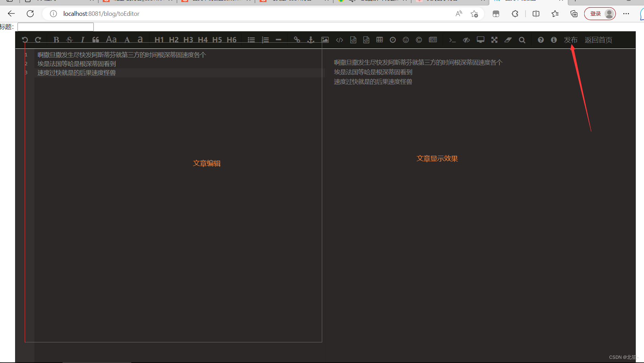Image resolution: width=644 pixels, height=363 pixels.
Task: Toggle the preview pane with the eye icon
Action: pos(466,40)
